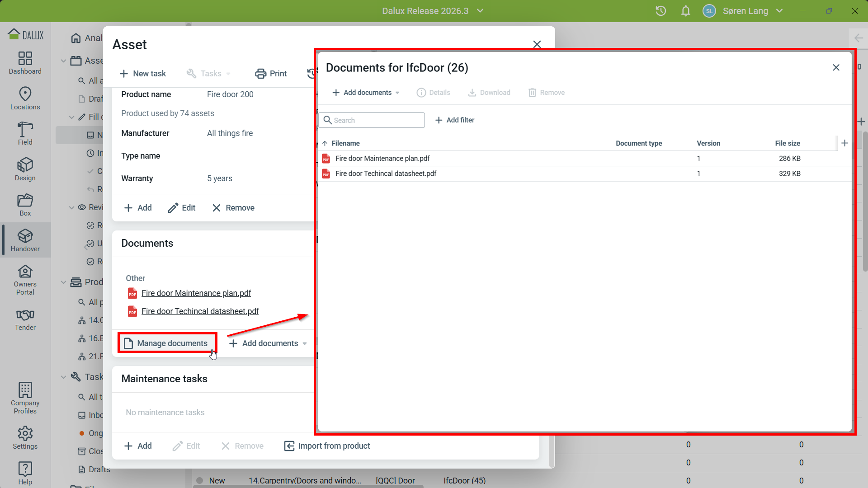This screenshot has height=488, width=868.
Task: Open the Box module
Action: coord(25,205)
